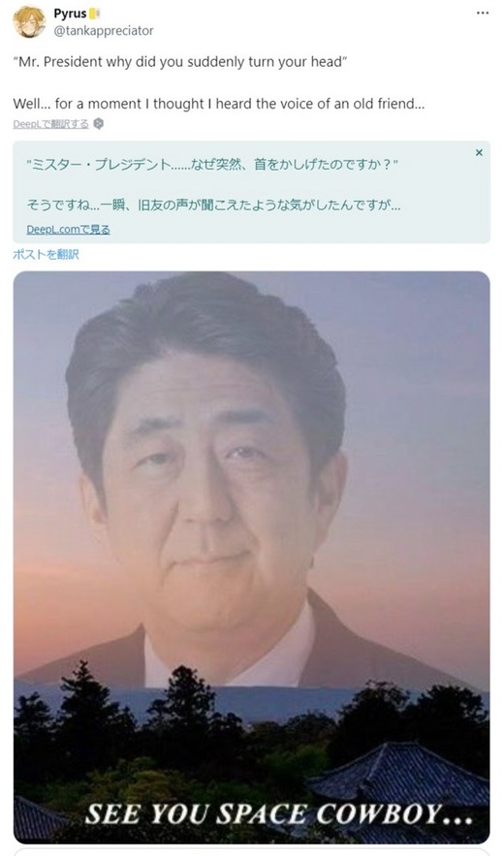The height and width of the screenshot is (856, 504).
Task: Open the post's more options ellipsis menu
Action: (x=482, y=14)
